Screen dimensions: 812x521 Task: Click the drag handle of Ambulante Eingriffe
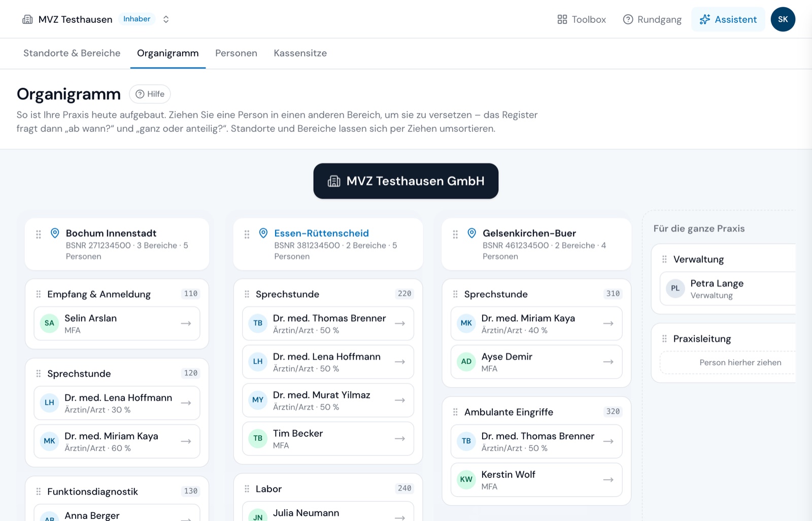pyautogui.click(x=455, y=412)
